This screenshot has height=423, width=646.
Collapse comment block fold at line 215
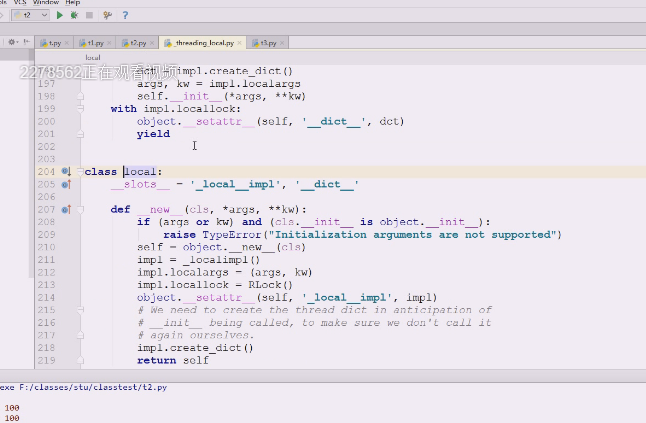[x=80, y=310]
